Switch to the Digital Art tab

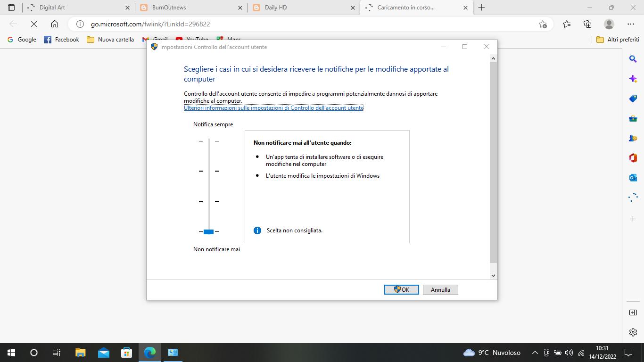pyautogui.click(x=75, y=8)
